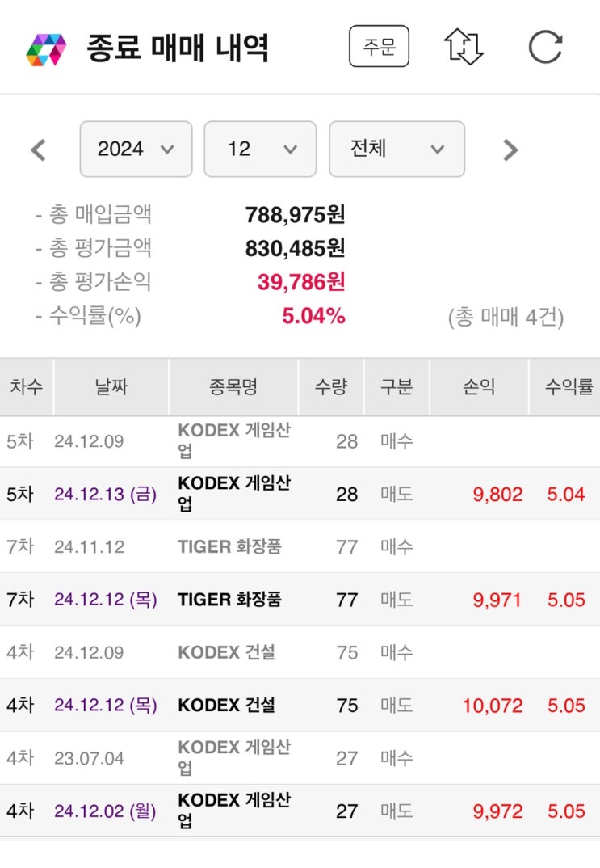The width and height of the screenshot is (600, 868).
Task: Click the 24.12.02 (월) date link
Action: coord(105,811)
